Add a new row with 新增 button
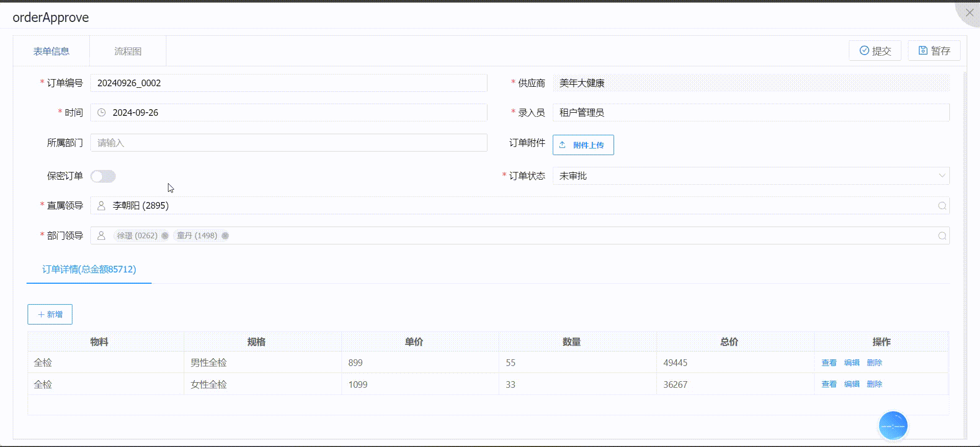The width and height of the screenshot is (980, 447). point(50,314)
